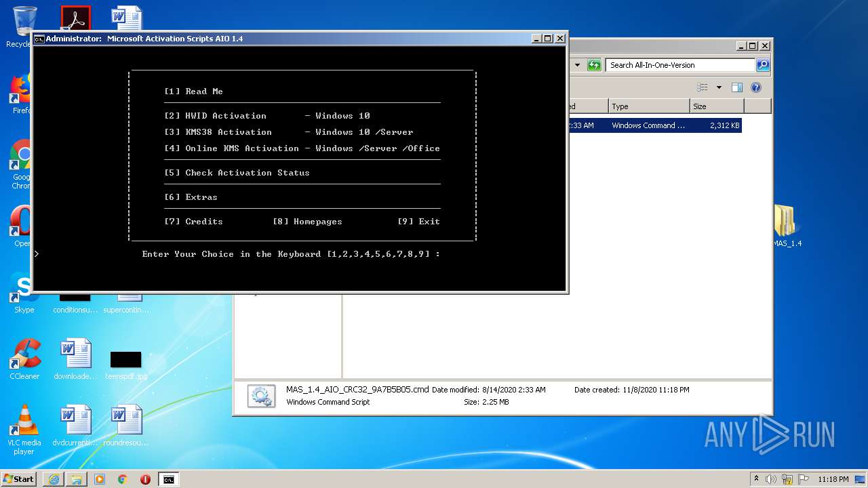Sort by the Type column header

click(649, 106)
